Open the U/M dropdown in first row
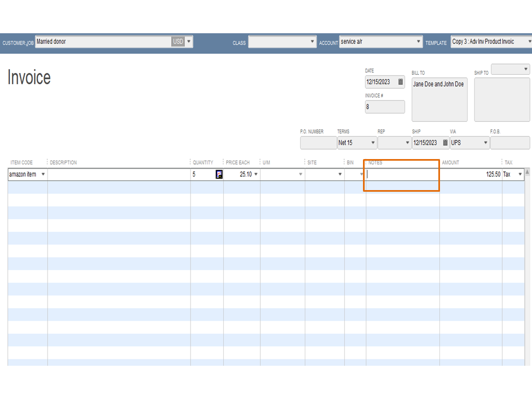 (x=300, y=175)
